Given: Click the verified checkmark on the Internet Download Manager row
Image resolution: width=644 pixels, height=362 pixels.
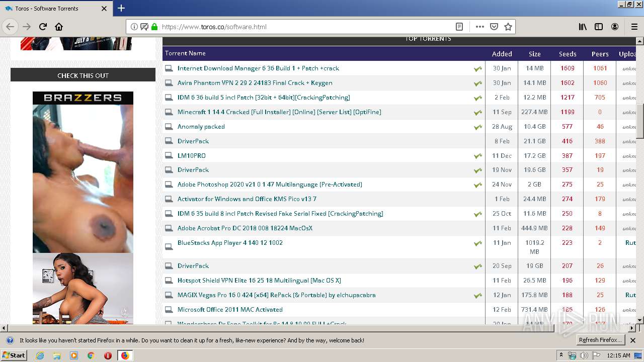Looking at the screenshot, I should pos(477,68).
